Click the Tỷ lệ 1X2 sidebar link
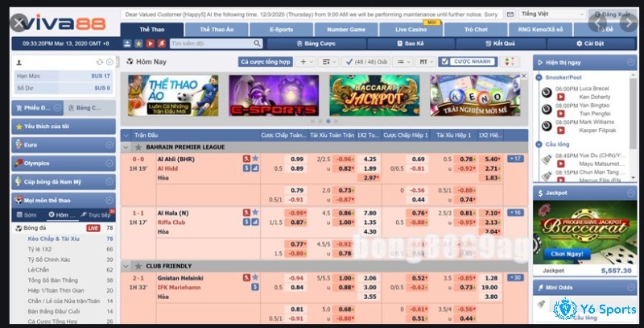Viewport: 644px width, 328px height. click(x=39, y=249)
